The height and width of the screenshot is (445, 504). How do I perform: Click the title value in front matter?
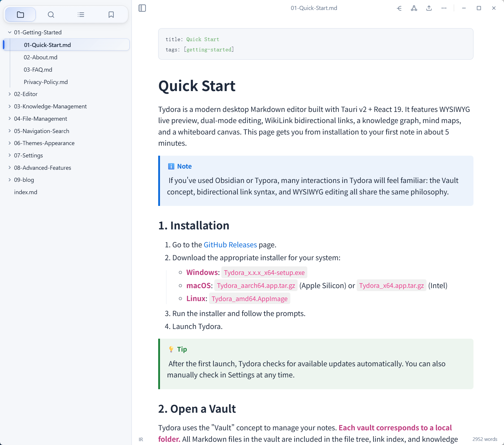point(203,39)
